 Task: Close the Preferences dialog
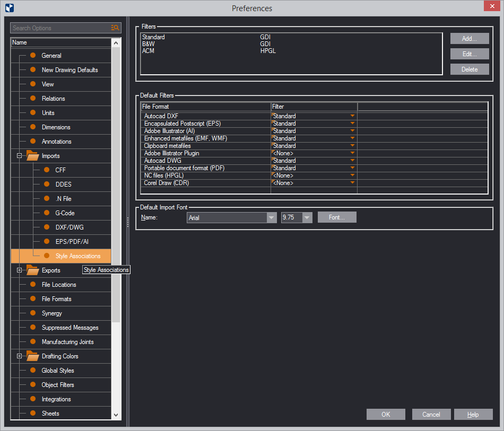(492, 6)
